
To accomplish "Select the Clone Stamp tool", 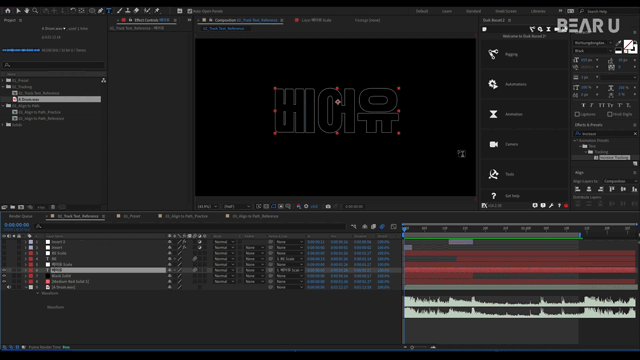I will (x=128, y=11).
